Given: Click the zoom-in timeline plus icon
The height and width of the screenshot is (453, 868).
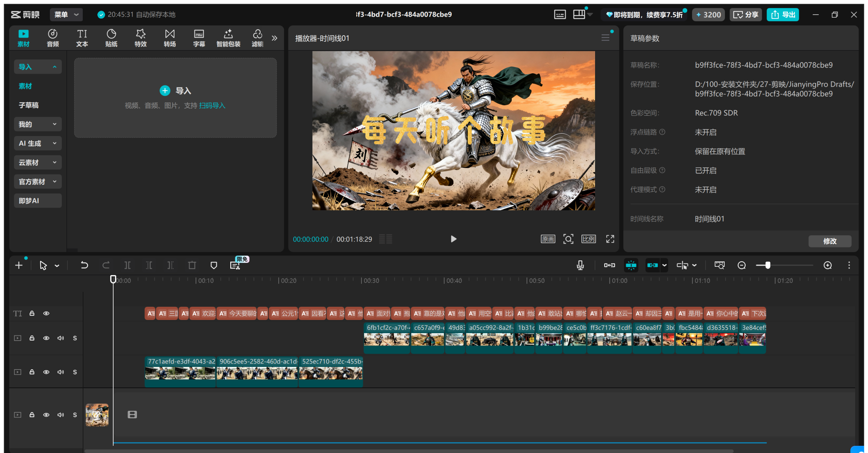Looking at the screenshot, I should (828, 265).
